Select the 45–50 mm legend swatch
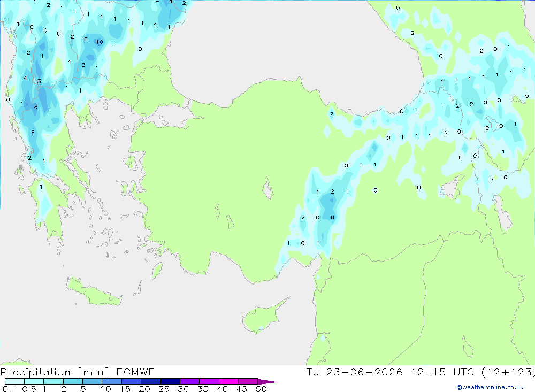This screenshot has height=392, width=535. [248, 381]
